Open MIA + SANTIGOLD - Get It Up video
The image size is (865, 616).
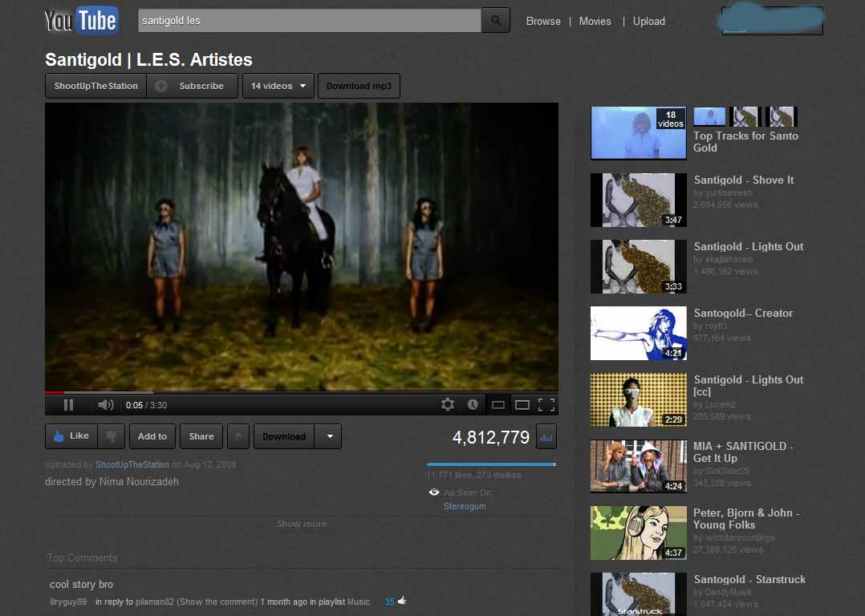tap(742, 452)
